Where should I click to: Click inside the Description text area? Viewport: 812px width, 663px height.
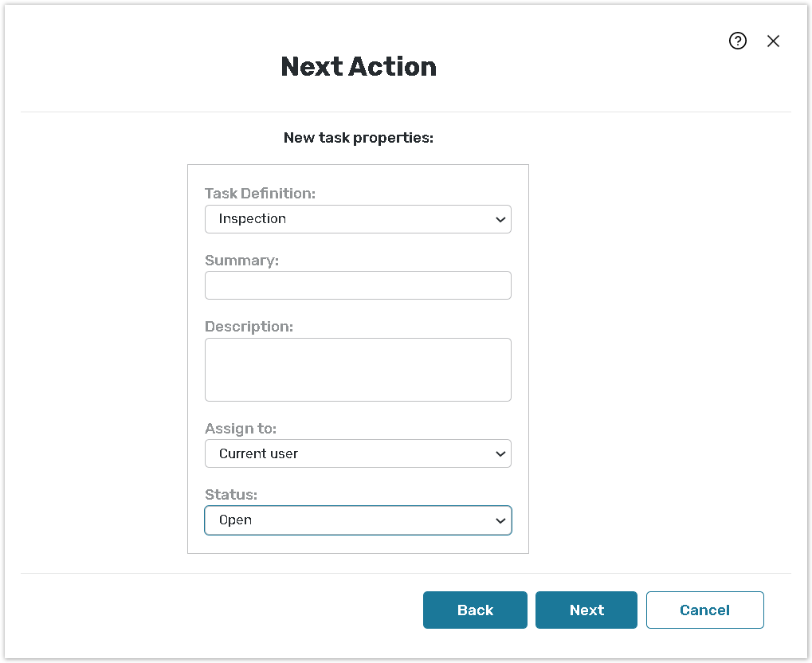358,370
